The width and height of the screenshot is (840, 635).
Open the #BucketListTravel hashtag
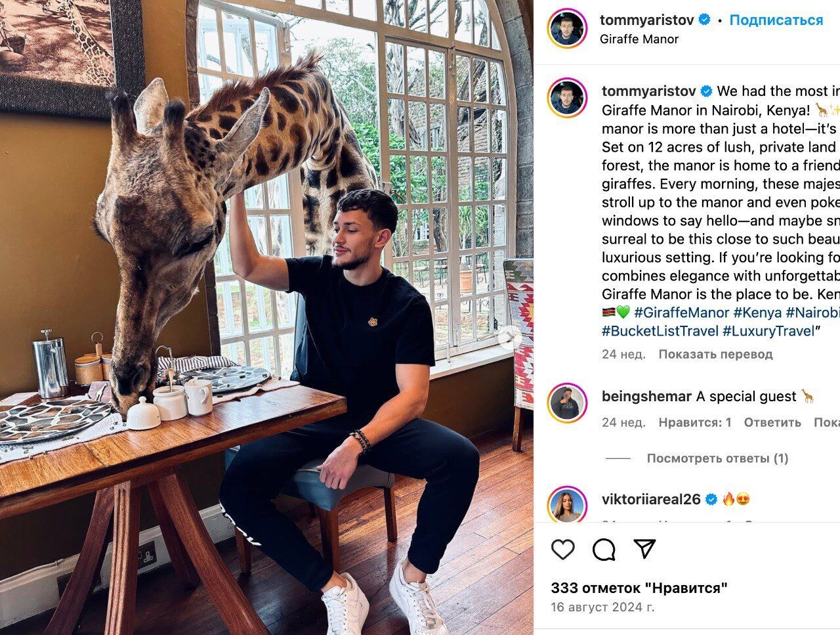[x=660, y=331]
